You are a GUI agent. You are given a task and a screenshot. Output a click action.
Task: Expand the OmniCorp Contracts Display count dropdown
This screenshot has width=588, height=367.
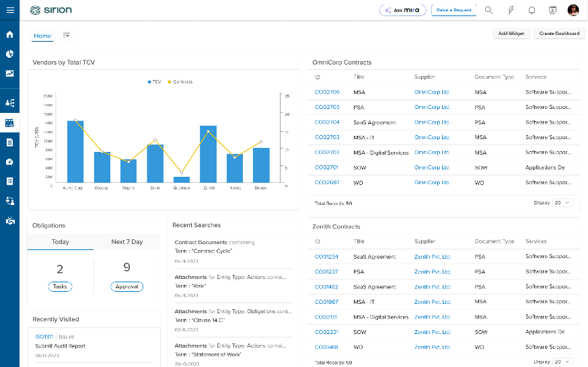point(562,202)
